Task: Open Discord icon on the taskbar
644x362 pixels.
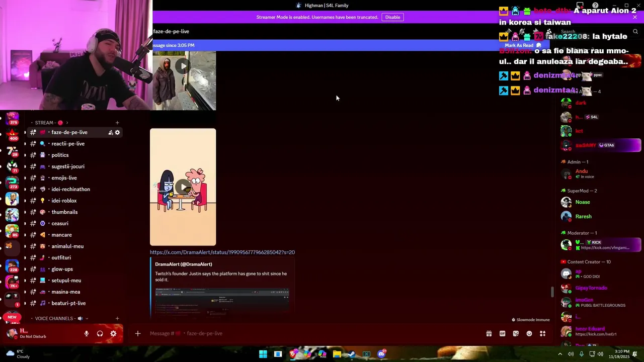Action: tap(381, 354)
